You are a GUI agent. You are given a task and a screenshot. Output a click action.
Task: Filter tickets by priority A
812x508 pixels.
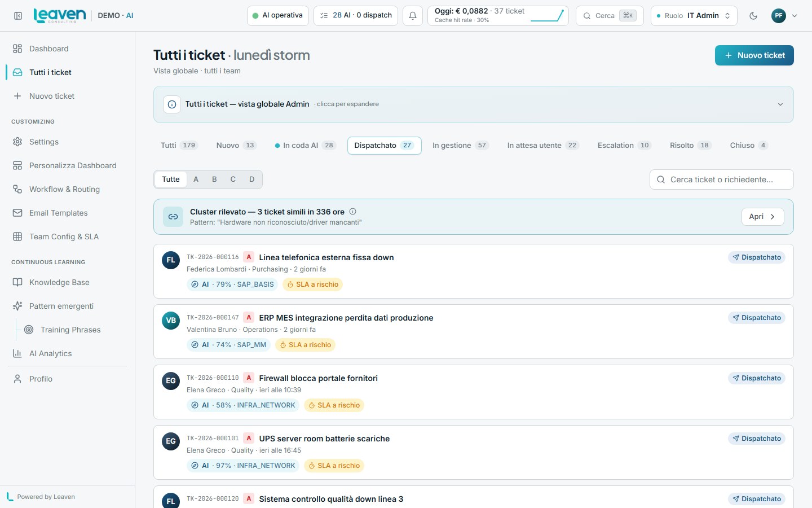tap(196, 179)
